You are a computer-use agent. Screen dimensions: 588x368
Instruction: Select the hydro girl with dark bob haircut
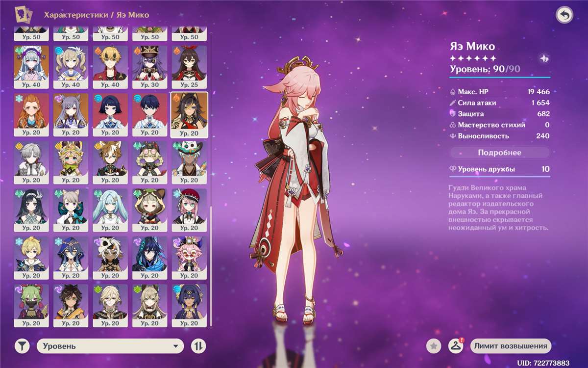coord(110,115)
